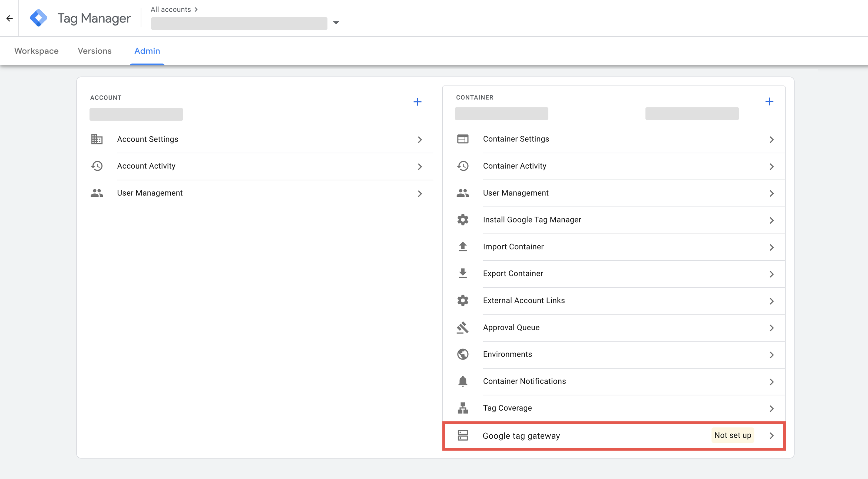Click the Export Container download icon

point(463,273)
